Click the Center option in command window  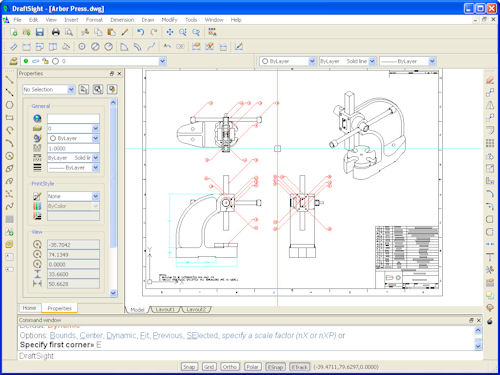(92, 335)
